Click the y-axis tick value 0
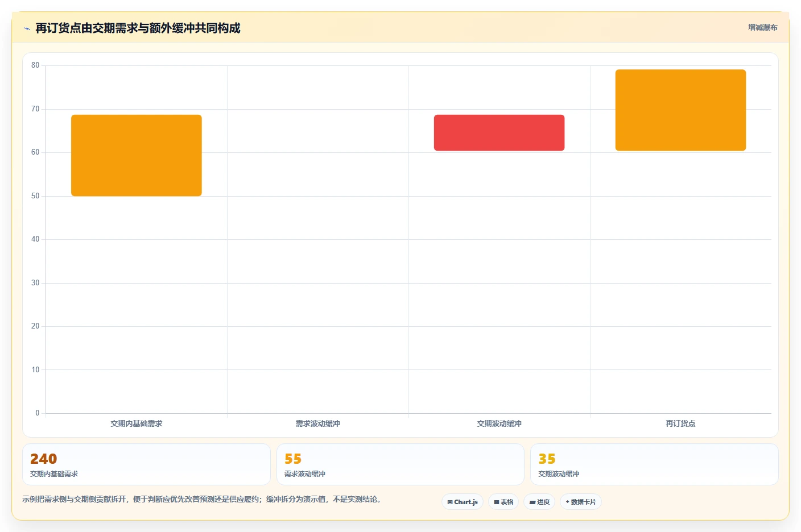 (38, 413)
